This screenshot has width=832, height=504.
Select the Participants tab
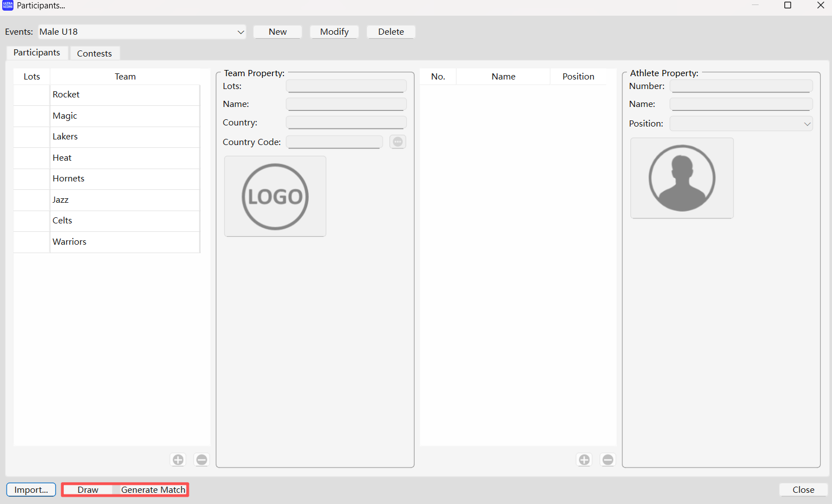[x=37, y=53]
